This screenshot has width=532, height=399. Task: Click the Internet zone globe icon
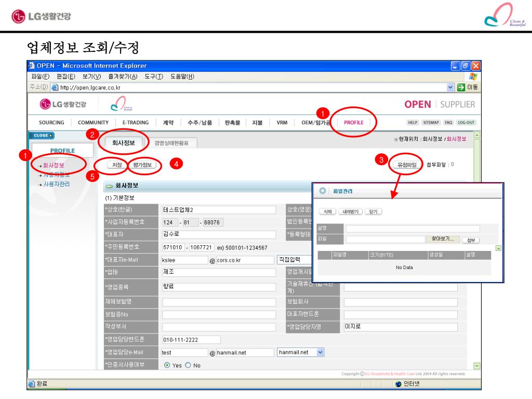click(x=398, y=384)
